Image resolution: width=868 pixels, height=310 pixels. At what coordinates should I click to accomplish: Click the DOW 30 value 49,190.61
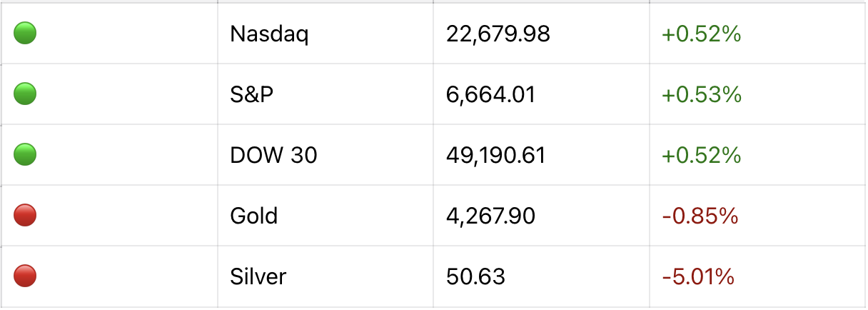click(495, 155)
